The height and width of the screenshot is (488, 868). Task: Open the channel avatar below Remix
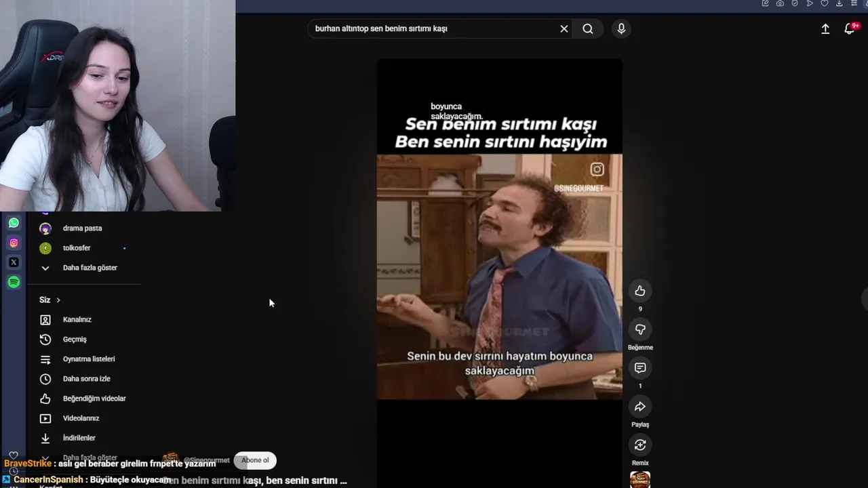tap(640, 480)
